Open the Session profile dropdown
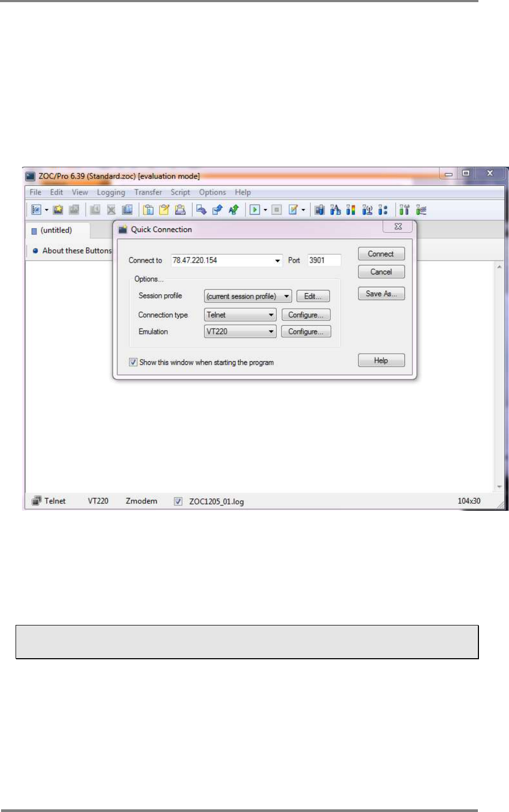The width and height of the screenshot is (509, 812). [x=287, y=296]
